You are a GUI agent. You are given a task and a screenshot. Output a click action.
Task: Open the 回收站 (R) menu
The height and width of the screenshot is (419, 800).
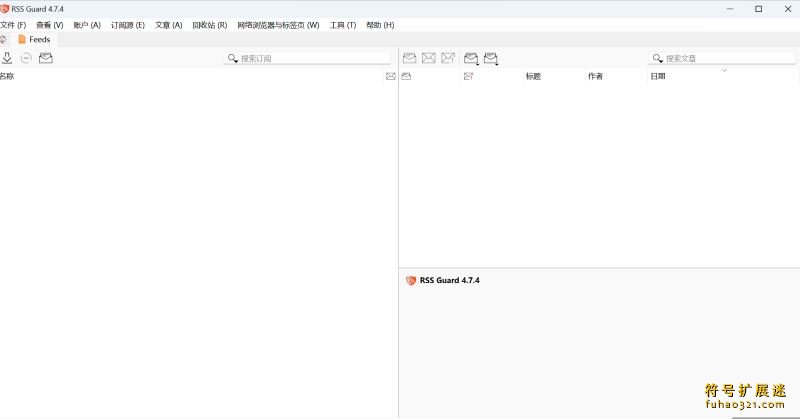[x=210, y=25]
